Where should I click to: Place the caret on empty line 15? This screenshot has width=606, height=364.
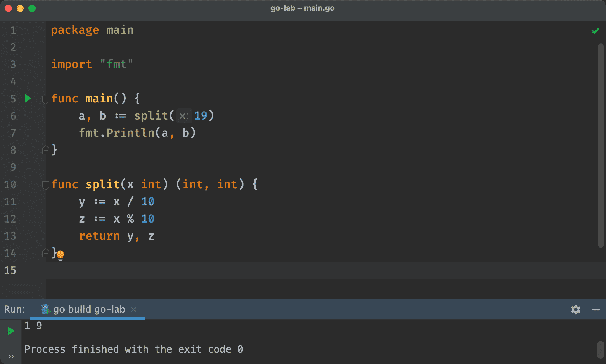tap(325, 270)
